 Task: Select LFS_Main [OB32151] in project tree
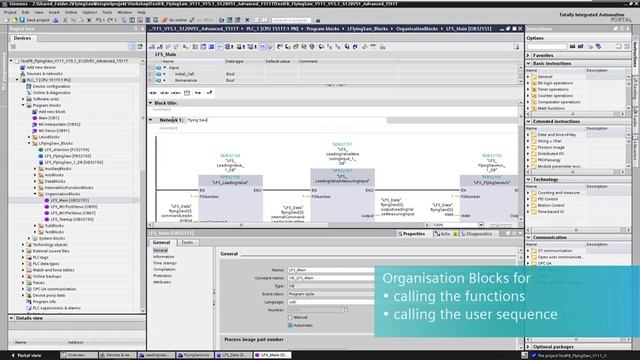click(x=70, y=200)
